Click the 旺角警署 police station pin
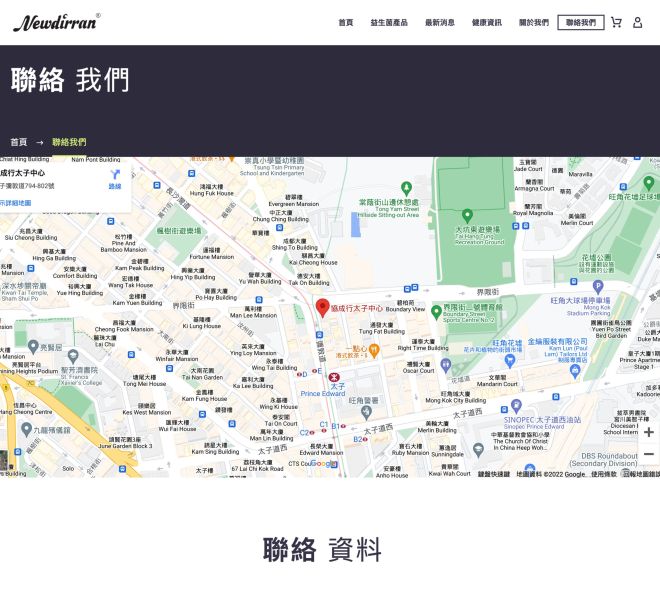Image resolution: width=660 pixels, height=600 pixels. pyautogui.click(x=366, y=412)
